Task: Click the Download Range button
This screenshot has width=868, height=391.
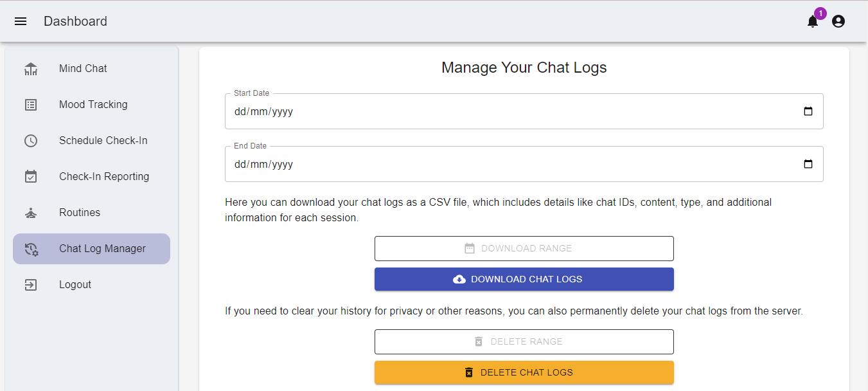Action: point(524,248)
